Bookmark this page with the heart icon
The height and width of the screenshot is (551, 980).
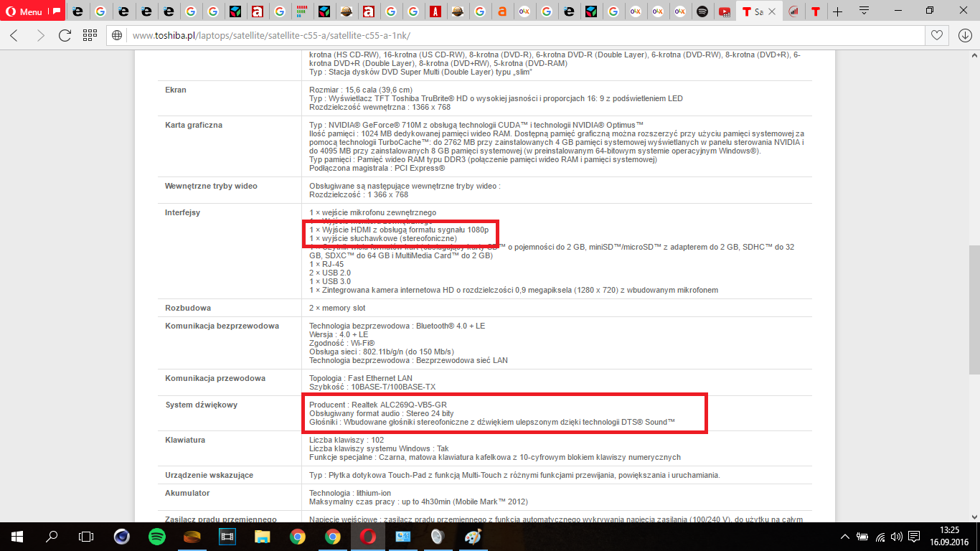pos(937,35)
